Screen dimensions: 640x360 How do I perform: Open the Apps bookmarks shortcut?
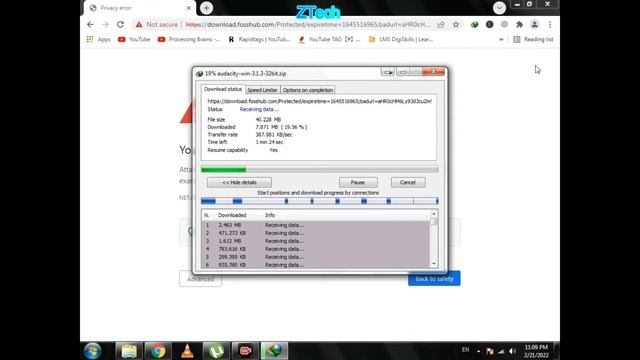click(x=99, y=39)
